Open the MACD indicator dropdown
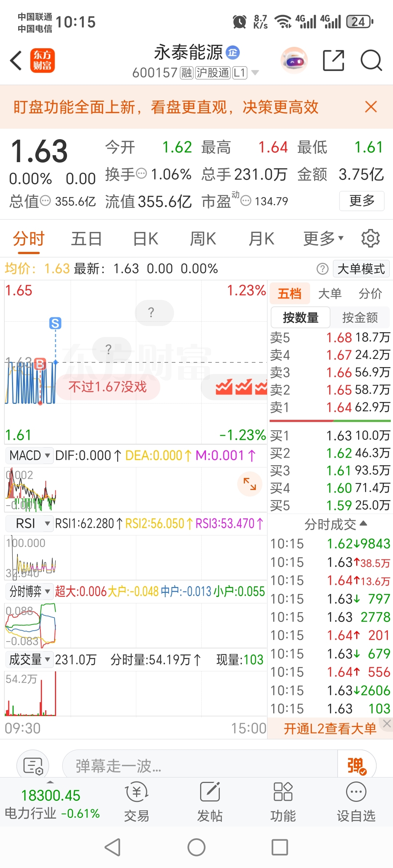Image resolution: width=393 pixels, height=868 pixels. tap(29, 455)
